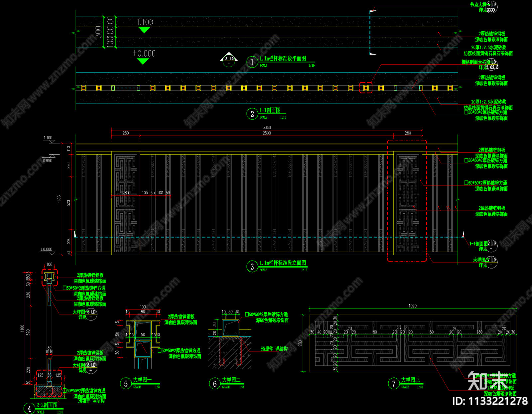The height and width of the screenshot is (414, 532).
Task: Click the '大样图' 7 LD callout symbol
Action: tap(491, 262)
